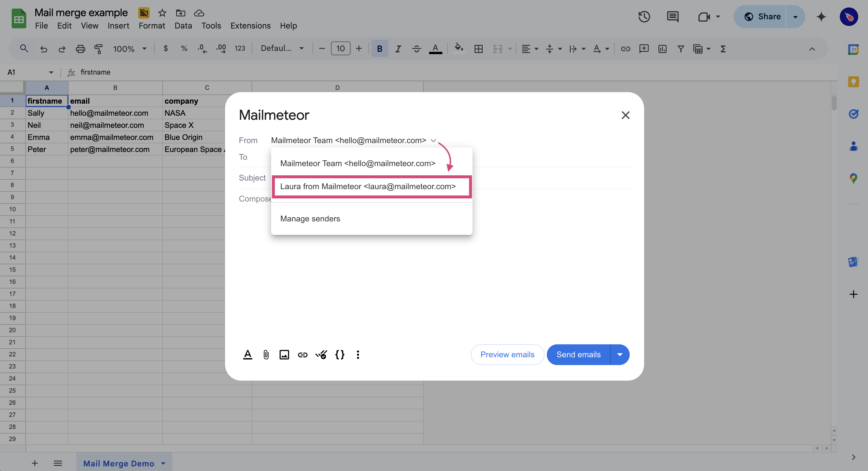Screen dimensions: 868x471
Task: Open Send emails split-button arrow
Action: point(620,355)
